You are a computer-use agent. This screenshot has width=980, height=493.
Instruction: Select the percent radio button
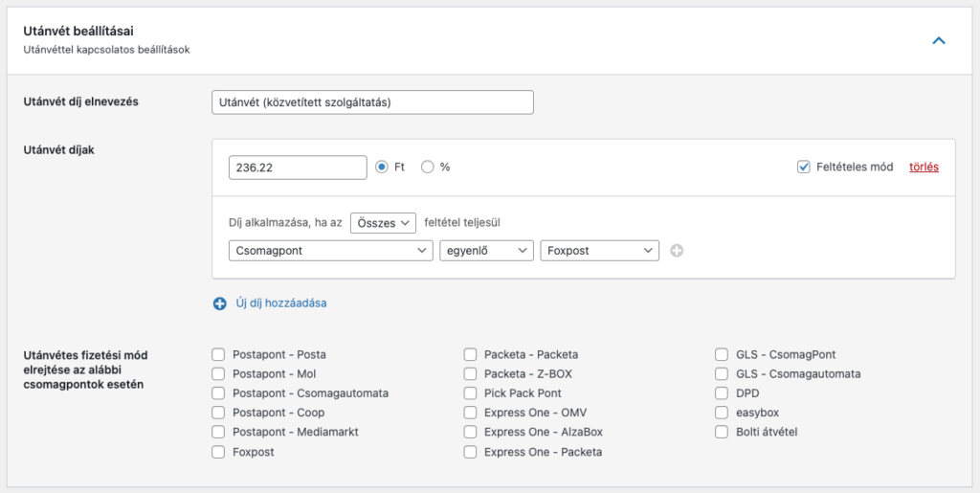[428, 167]
